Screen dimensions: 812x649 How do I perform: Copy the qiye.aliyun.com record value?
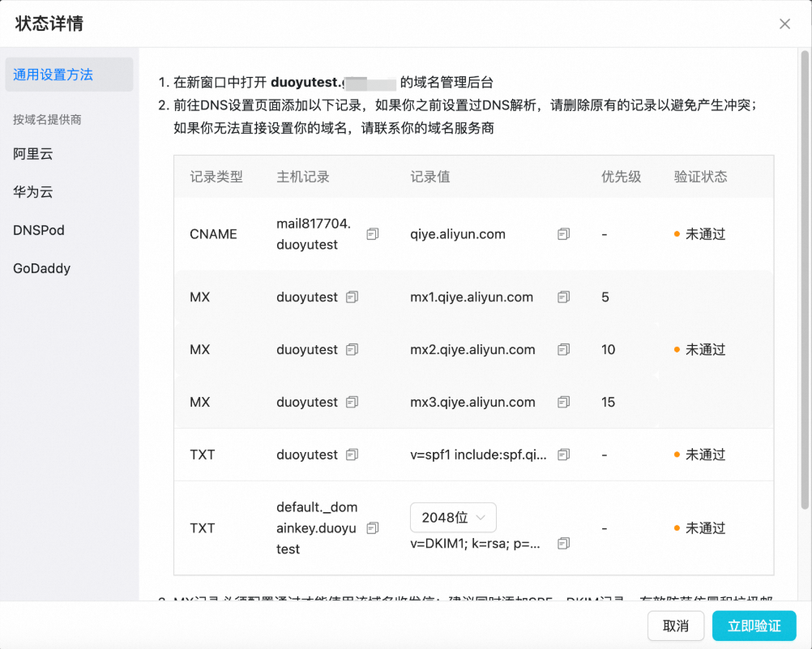563,234
